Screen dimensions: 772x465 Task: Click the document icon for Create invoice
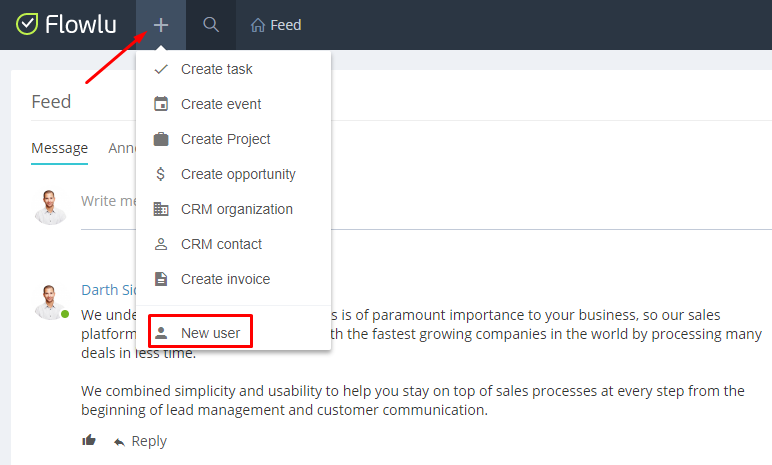161,279
